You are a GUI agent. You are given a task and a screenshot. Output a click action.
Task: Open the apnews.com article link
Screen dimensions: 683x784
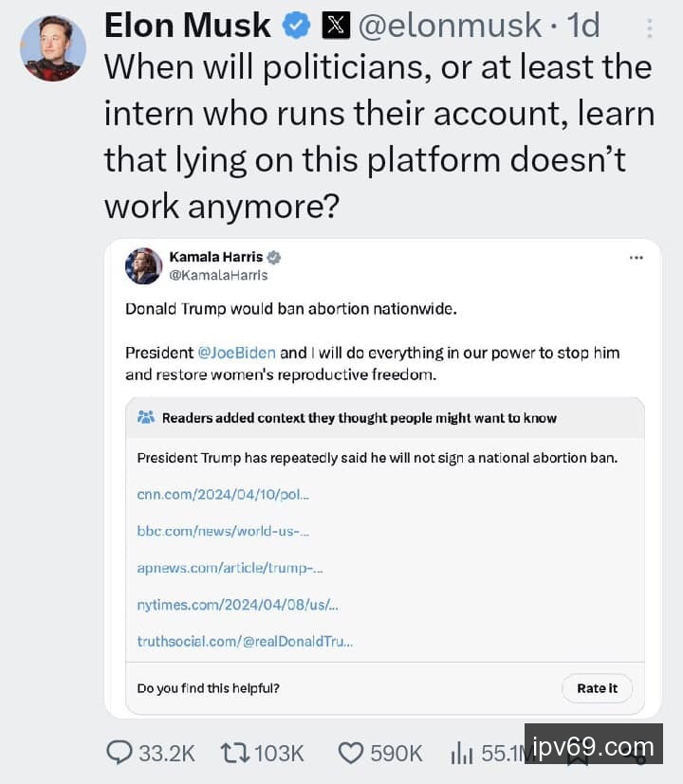coord(230,568)
